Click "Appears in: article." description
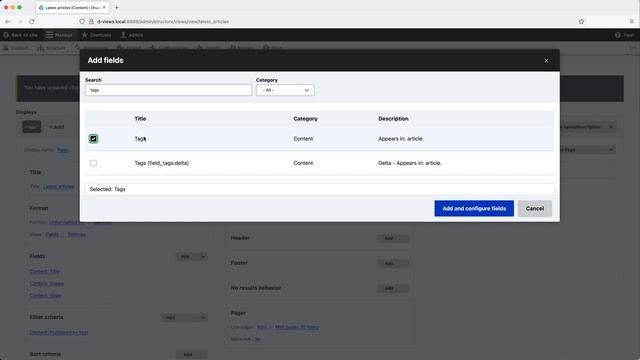 [401, 139]
